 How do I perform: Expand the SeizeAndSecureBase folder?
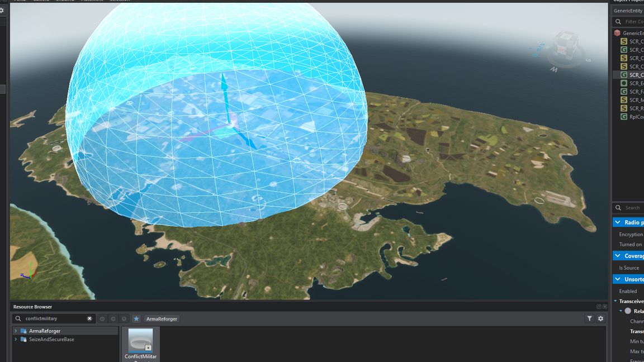[16, 339]
